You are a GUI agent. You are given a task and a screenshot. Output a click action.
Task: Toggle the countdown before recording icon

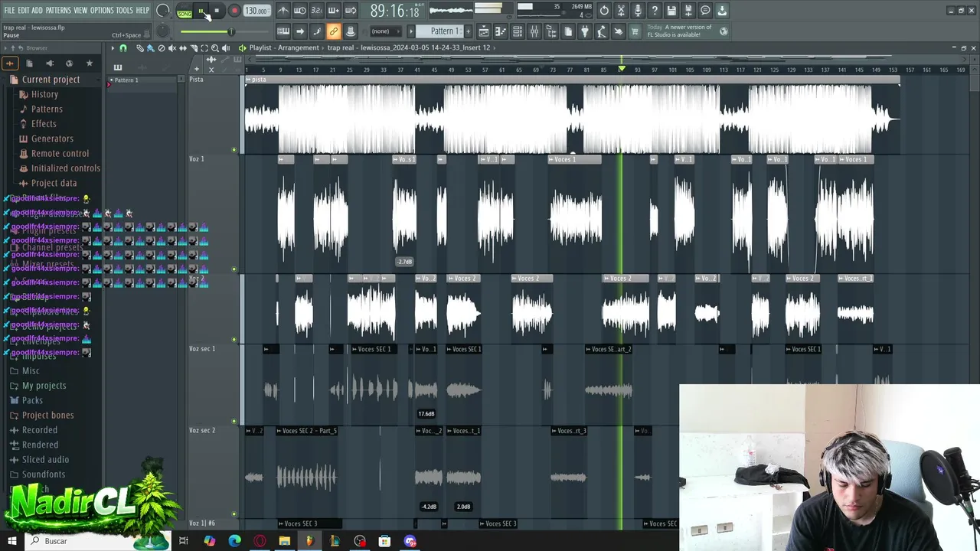tap(317, 10)
